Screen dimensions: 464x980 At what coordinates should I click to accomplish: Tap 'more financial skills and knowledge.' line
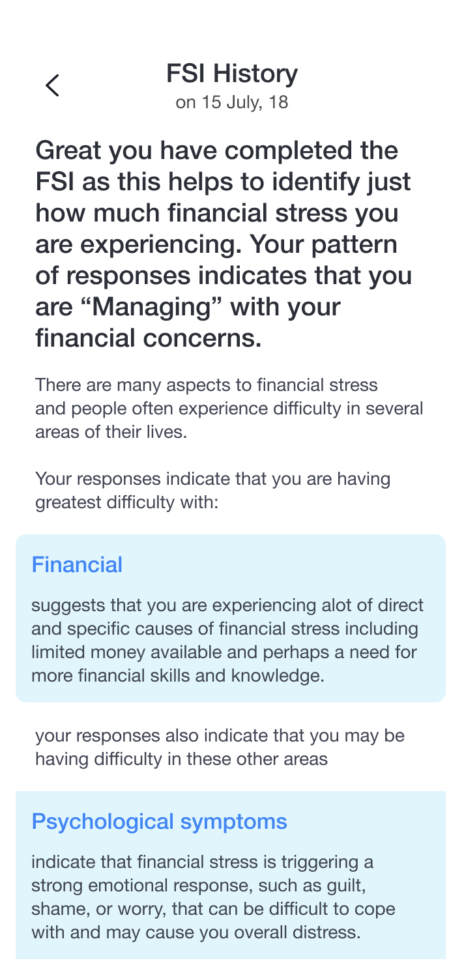click(x=177, y=676)
